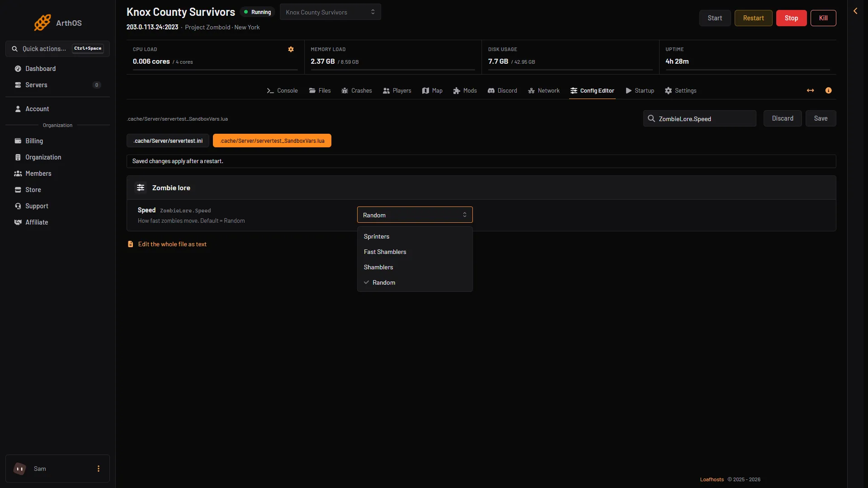Click Sam's avatar image
This screenshot has height=488, width=868.
coord(20,469)
